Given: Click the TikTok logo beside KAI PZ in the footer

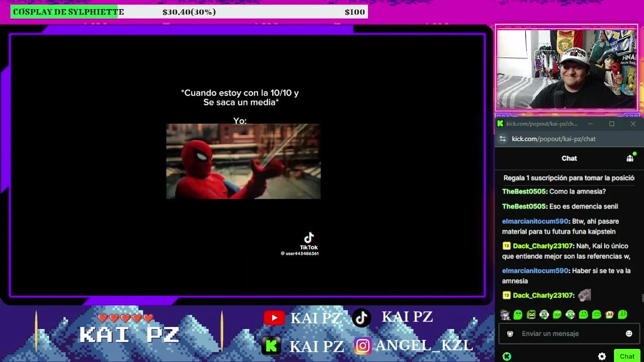Looking at the screenshot, I should pyautogui.click(x=362, y=317).
